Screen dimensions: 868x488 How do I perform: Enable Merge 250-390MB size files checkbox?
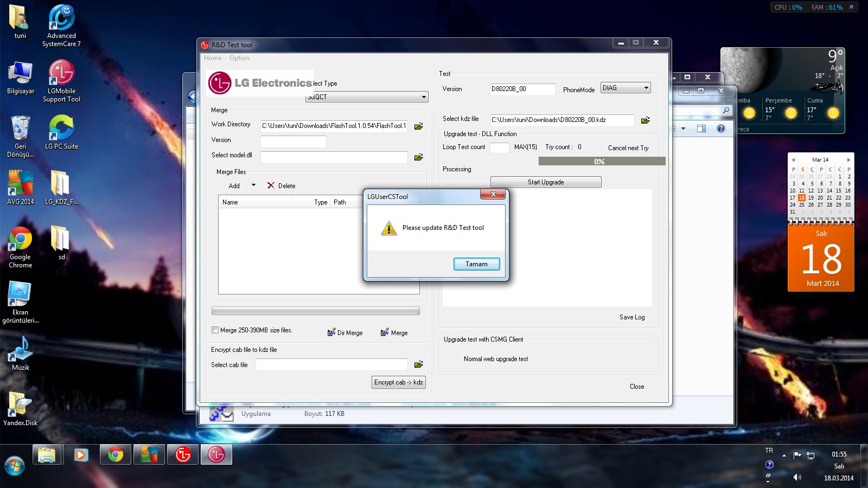click(x=215, y=330)
